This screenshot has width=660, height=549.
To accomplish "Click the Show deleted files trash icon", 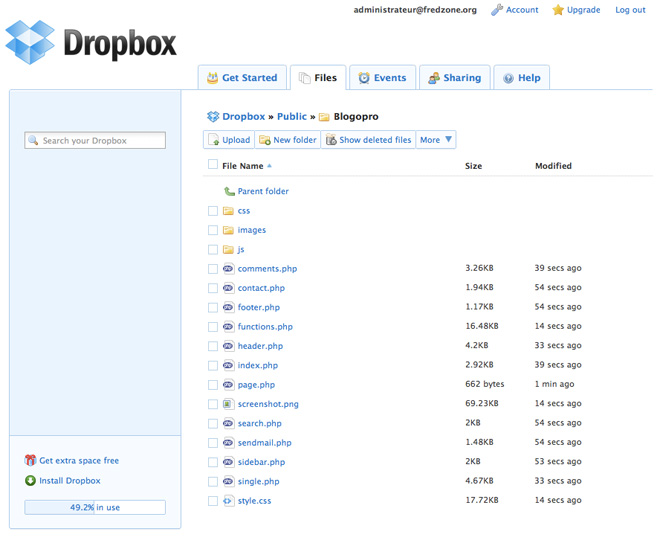I will (x=331, y=139).
